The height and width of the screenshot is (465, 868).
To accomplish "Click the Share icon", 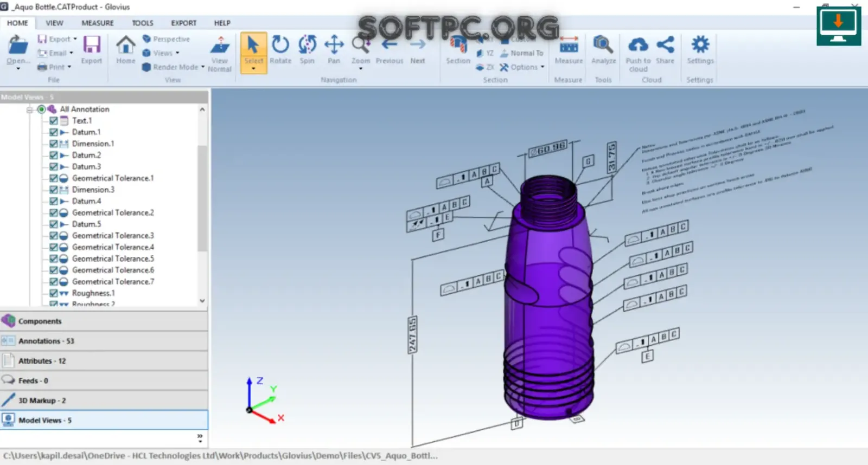I will point(665,44).
